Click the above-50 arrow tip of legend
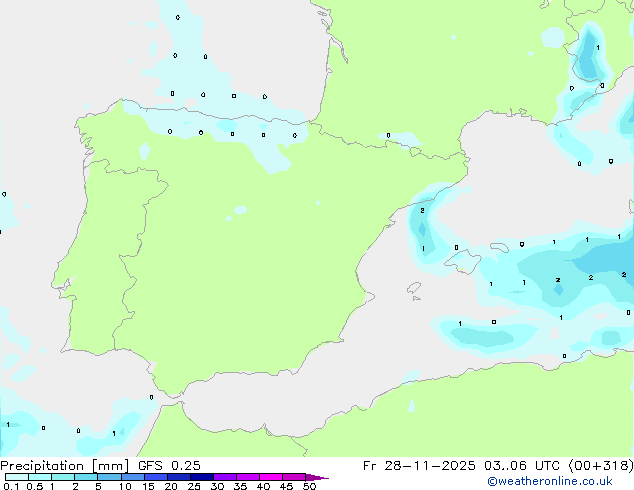This screenshot has height=490, width=634. point(317,477)
